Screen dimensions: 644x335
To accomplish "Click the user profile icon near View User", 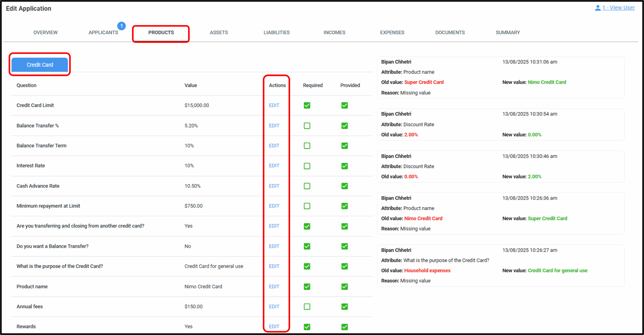I will point(597,8).
